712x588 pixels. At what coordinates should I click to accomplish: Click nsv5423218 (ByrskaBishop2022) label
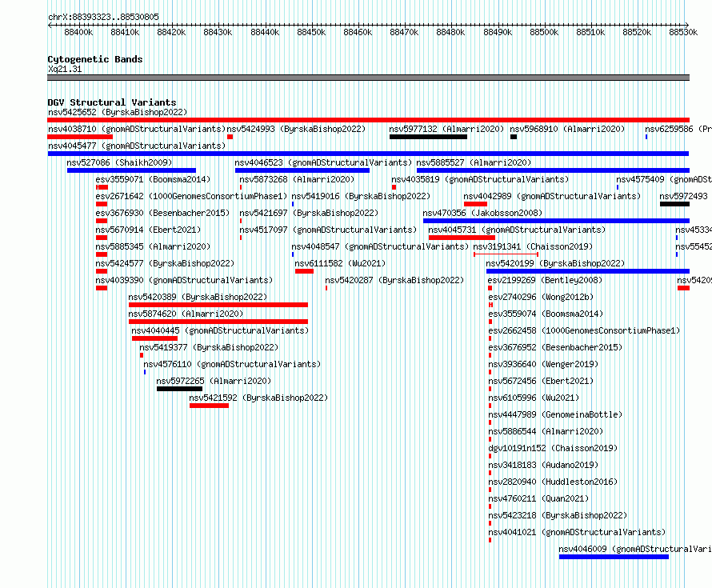pyautogui.click(x=558, y=515)
